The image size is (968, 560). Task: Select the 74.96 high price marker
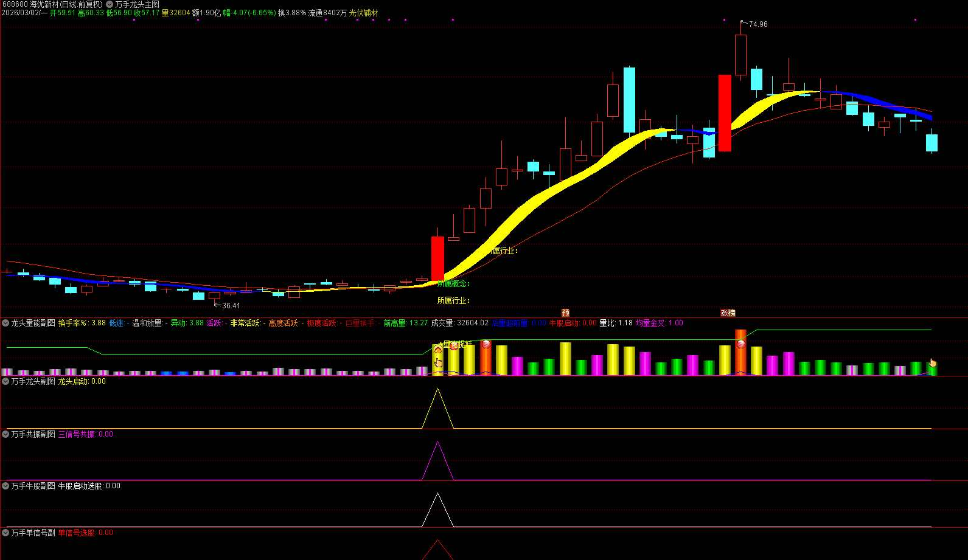click(x=757, y=24)
